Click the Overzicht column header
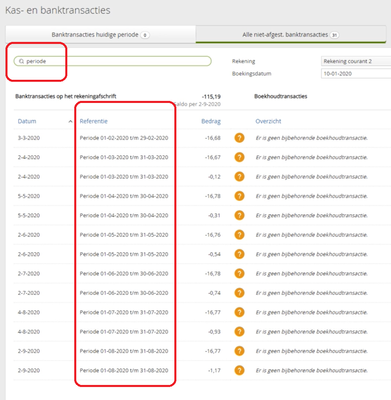 268,121
